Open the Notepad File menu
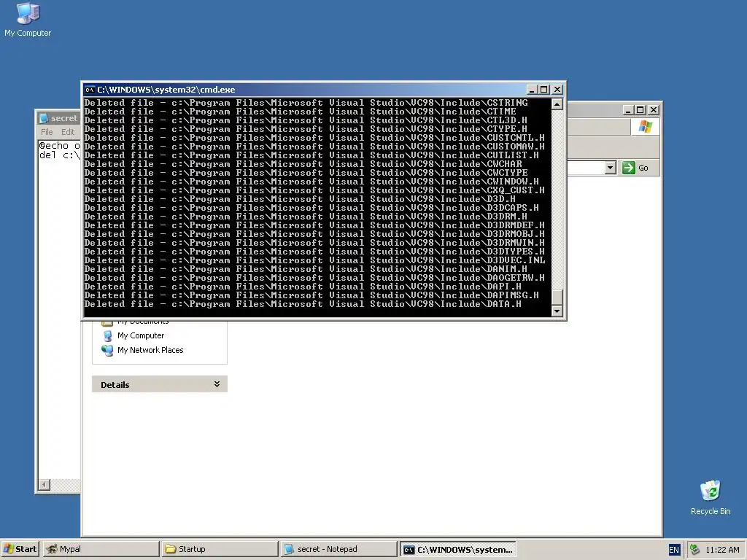The image size is (747, 560). coord(47,132)
